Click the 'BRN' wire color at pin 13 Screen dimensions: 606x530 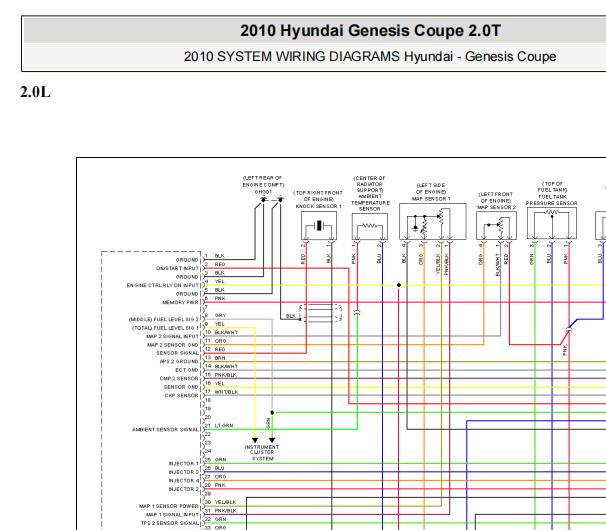[x=220, y=358]
